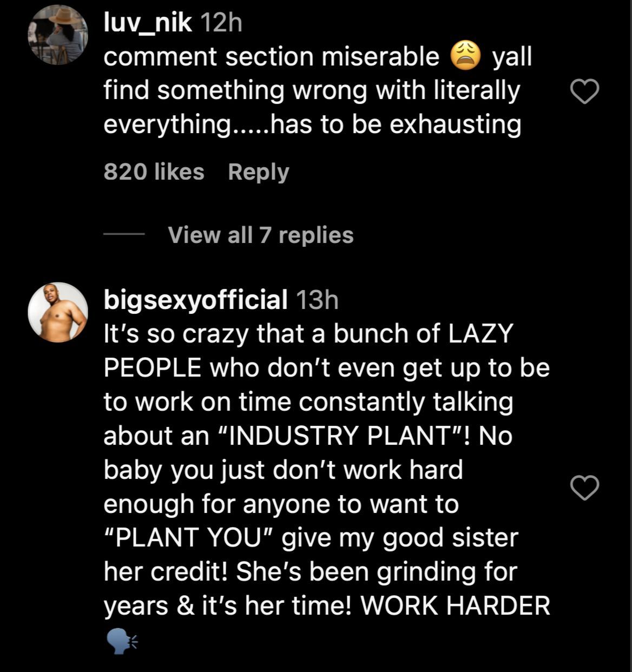The height and width of the screenshot is (672, 632).
Task: Click the 13h timestamp on bigsexyofficial's comment
Action: pos(317,300)
